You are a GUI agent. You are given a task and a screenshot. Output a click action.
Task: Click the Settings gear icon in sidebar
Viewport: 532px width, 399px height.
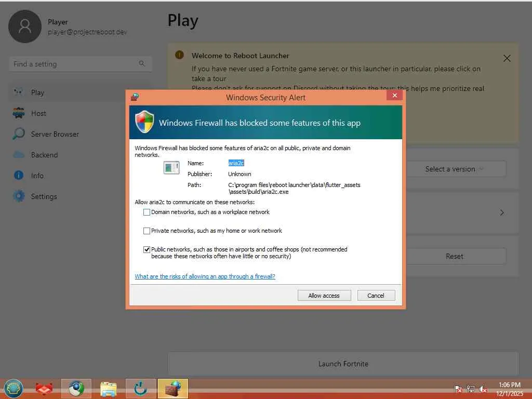coord(19,196)
